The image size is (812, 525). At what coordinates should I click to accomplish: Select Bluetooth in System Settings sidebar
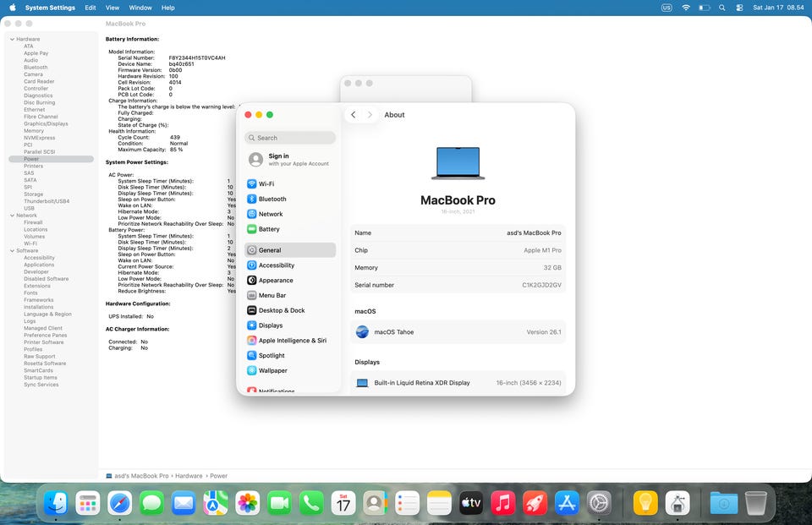[272, 200]
